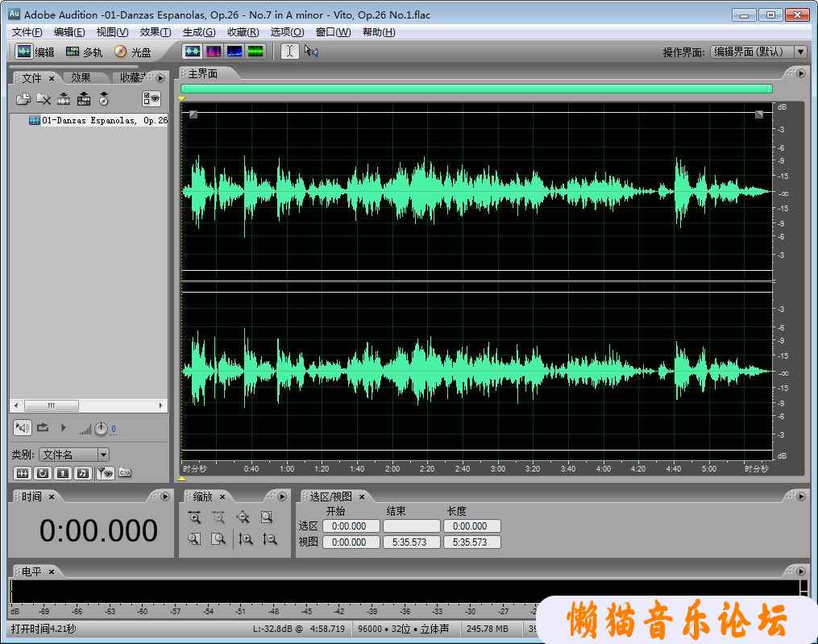Toggle show video files filter button
This screenshot has width=818, height=644.
point(63,473)
